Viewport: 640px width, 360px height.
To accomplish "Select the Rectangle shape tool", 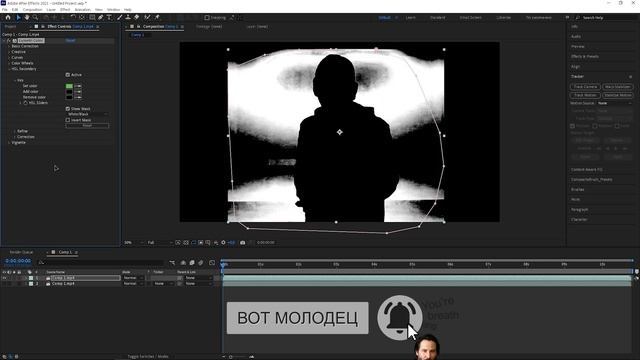I will click(x=92, y=18).
